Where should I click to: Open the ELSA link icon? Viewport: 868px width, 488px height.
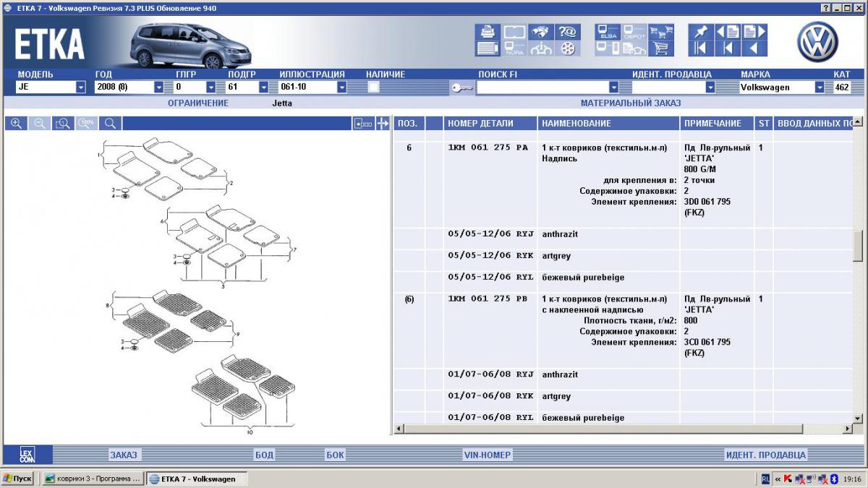608,32
